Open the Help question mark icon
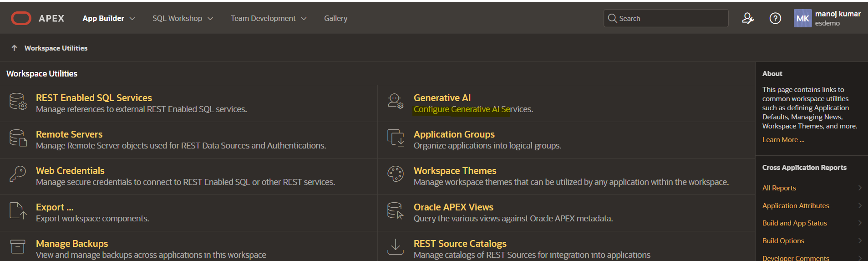Image resolution: width=868 pixels, height=261 pixels. point(775,18)
